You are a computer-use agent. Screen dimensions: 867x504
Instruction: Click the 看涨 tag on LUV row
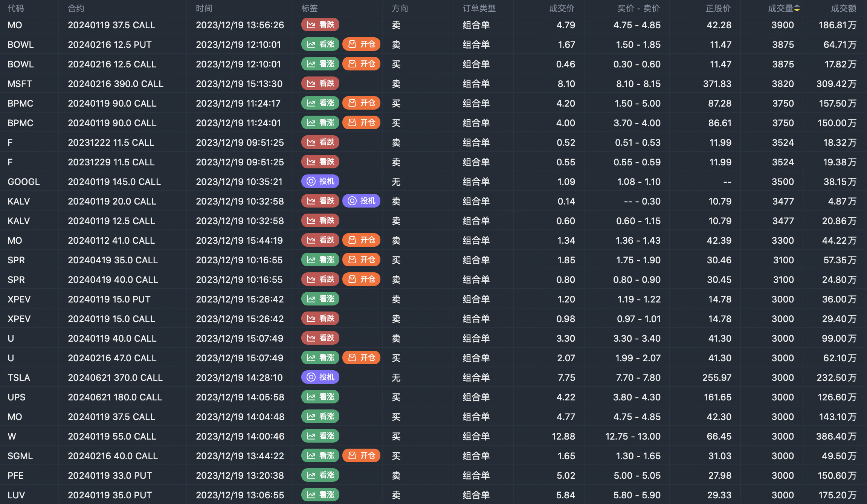(x=320, y=495)
